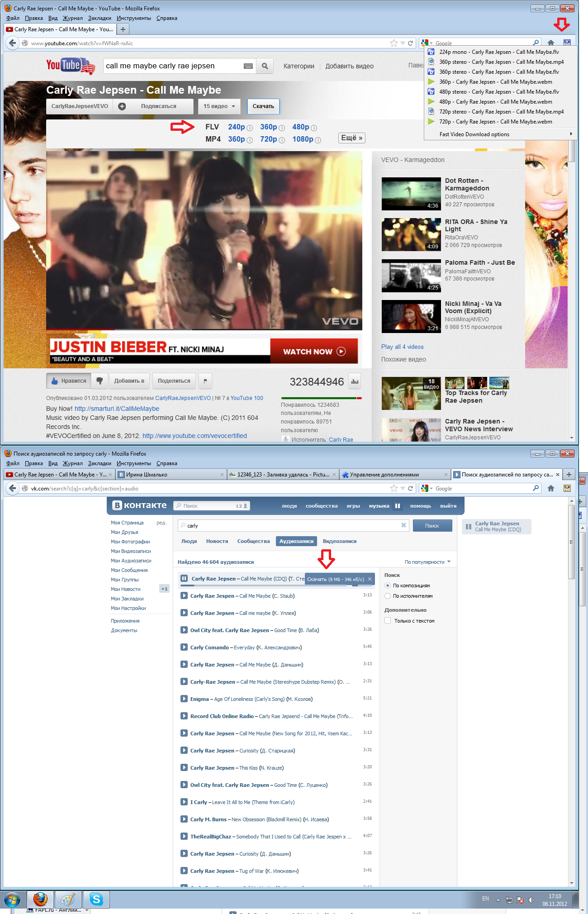Click the home icon in bottom Firefox window
The image size is (588, 914).
point(550,488)
